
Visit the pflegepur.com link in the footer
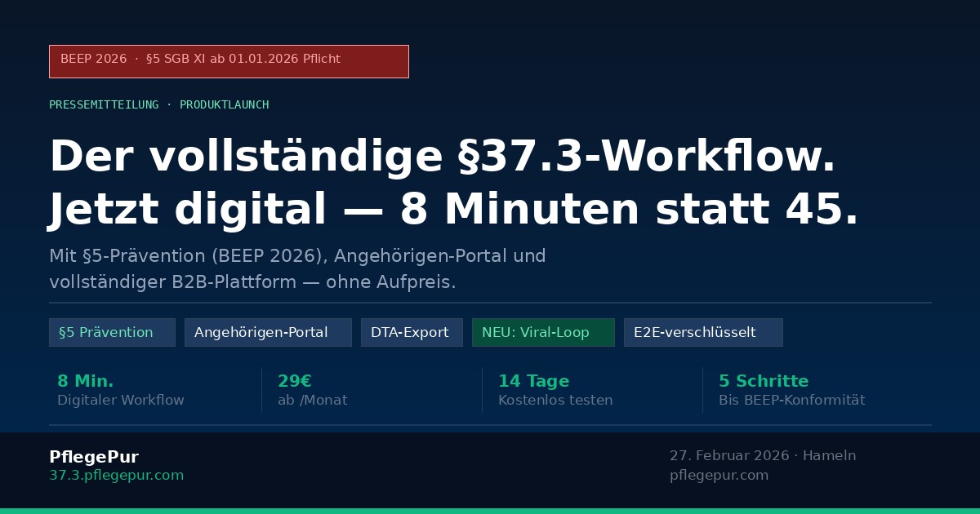coord(719,475)
